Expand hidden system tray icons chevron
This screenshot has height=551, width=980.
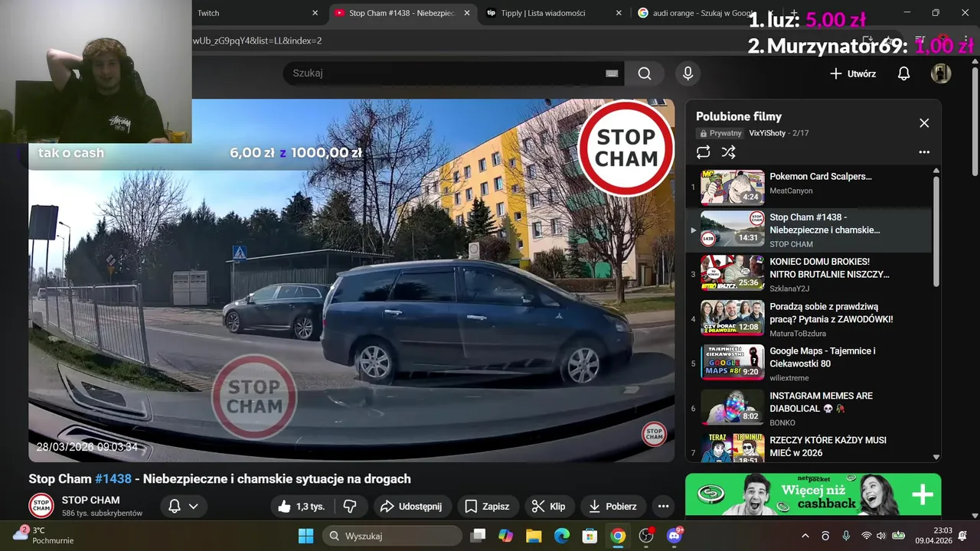point(805,536)
